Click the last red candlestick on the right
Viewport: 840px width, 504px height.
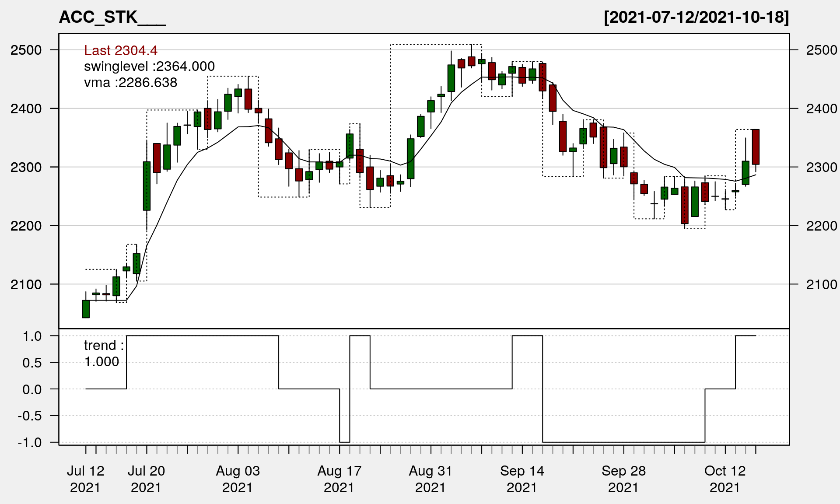pyautogui.click(x=756, y=147)
